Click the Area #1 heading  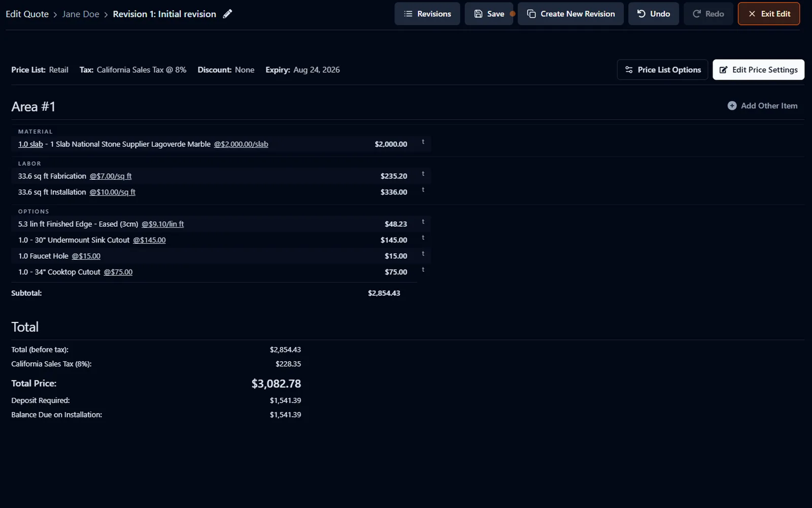point(33,107)
